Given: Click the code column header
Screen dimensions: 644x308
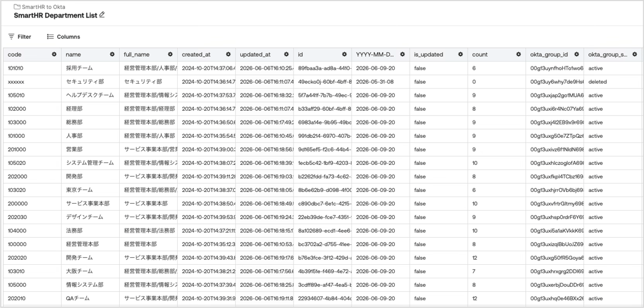Looking at the screenshot, I should coord(32,55).
